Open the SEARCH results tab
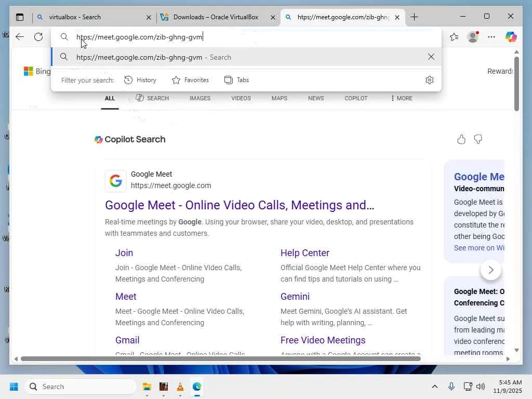 pyautogui.click(x=152, y=98)
